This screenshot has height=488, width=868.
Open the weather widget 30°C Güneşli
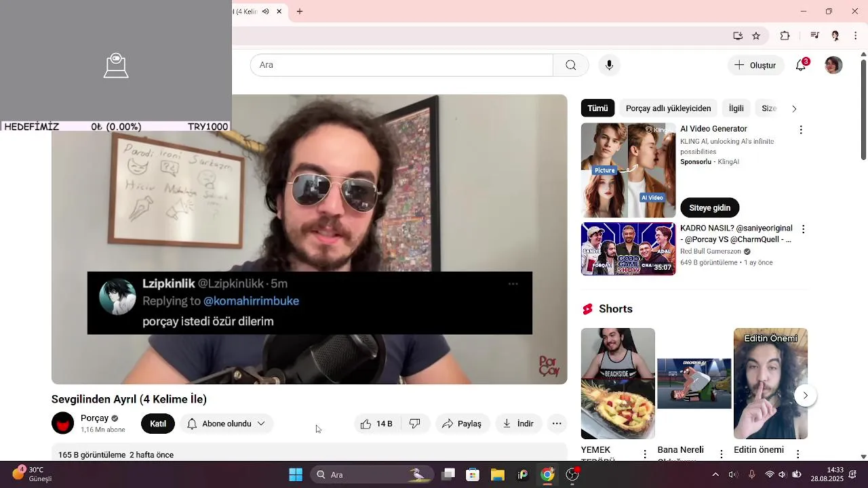[32, 474]
